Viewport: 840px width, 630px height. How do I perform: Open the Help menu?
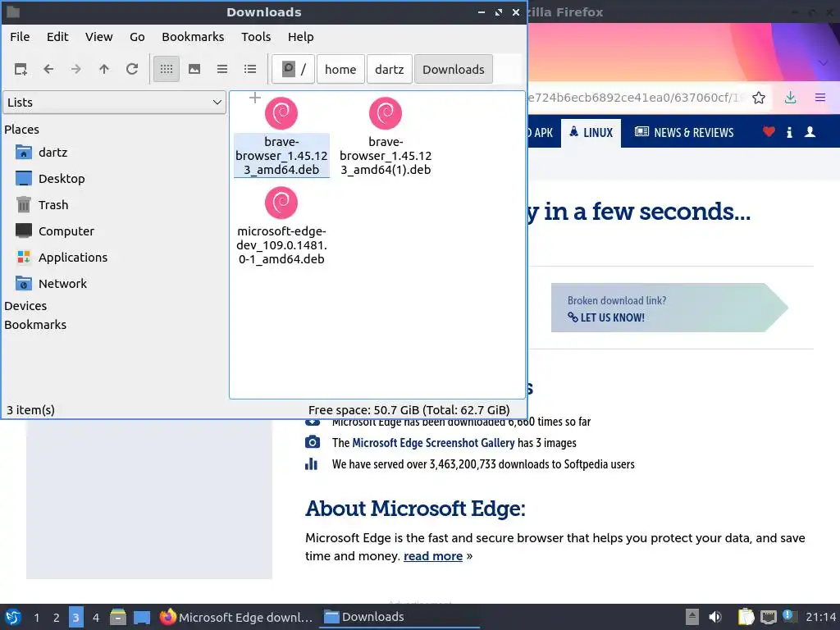coord(300,37)
